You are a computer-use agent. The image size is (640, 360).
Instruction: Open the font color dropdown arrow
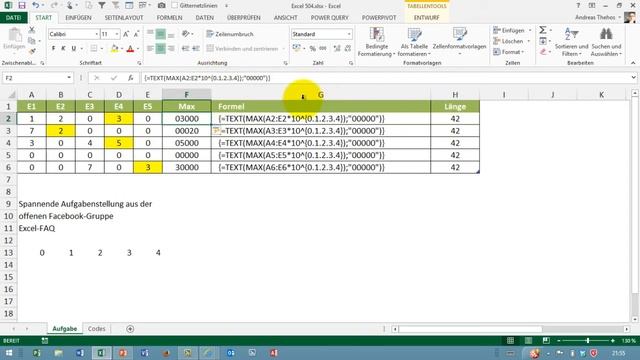pyautogui.click(x=138, y=49)
